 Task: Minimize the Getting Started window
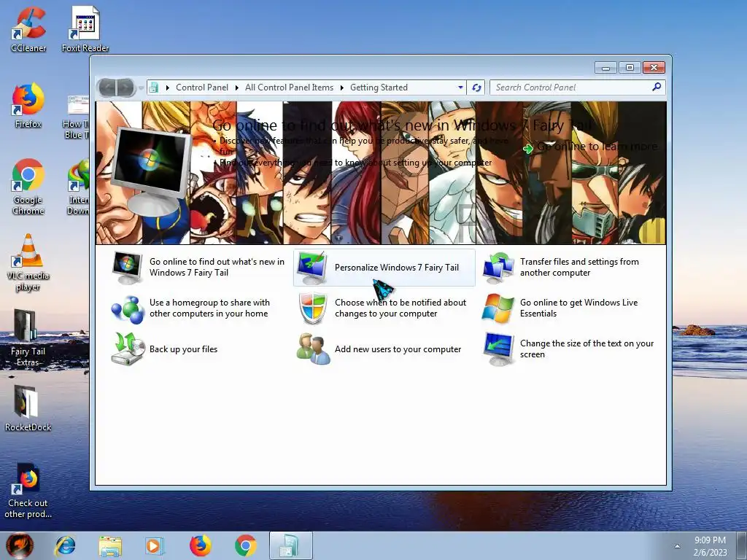pos(605,68)
